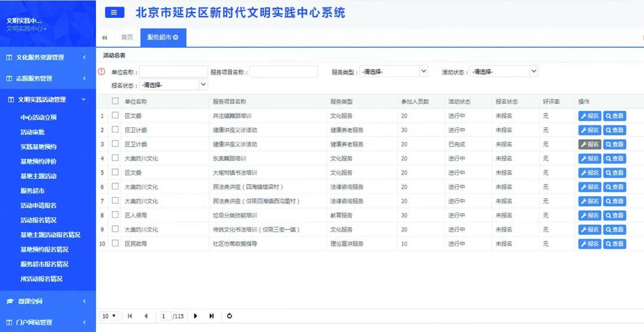
Task: Check the select-all checkbox in table header
Action: point(115,101)
